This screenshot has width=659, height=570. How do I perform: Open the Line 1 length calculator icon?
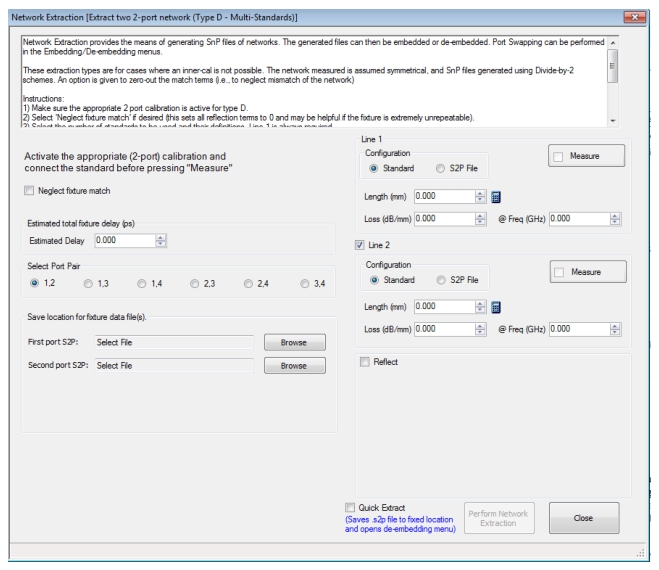coord(496,197)
